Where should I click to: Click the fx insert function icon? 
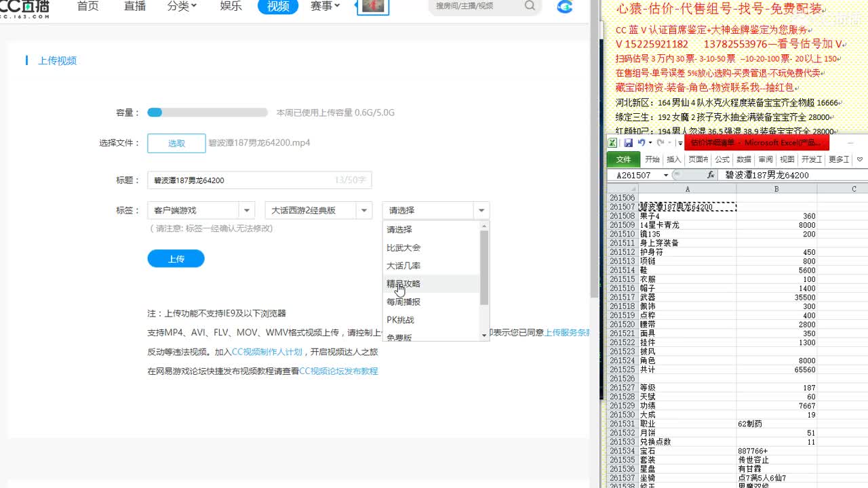(x=711, y=175)
